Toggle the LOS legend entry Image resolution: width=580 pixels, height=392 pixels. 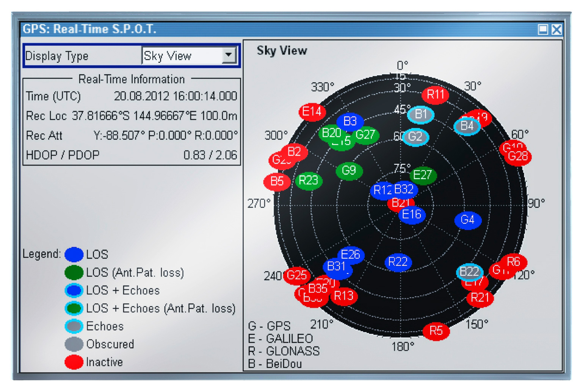(x=74, y=255)
